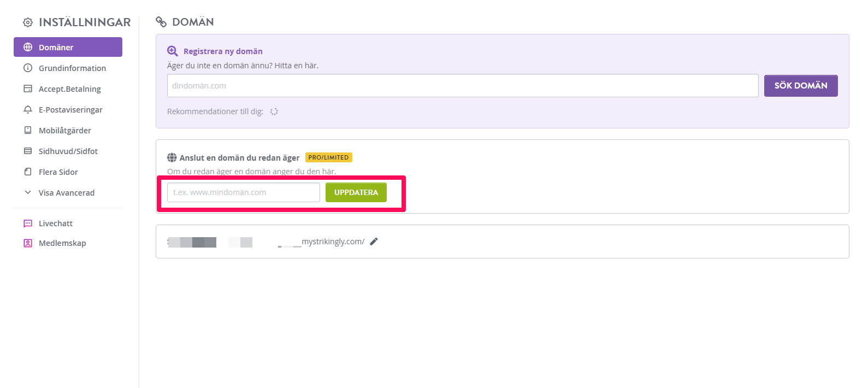Open the Grundinformation settings section
This screenshot has width=868, height=388.
(x=72, y=68)
